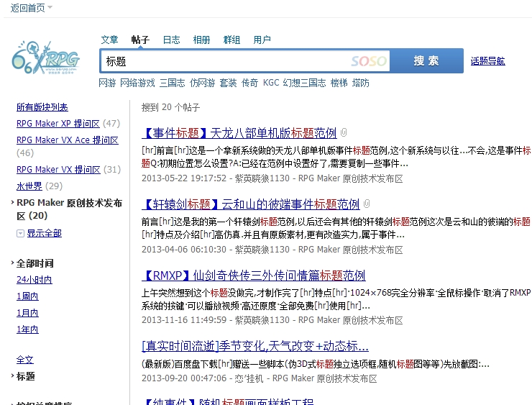The height and width of the screenshot is (405, 532).
Task: Filter results to 24小时内
Action: pyautogui.click(x=35, y=280)
